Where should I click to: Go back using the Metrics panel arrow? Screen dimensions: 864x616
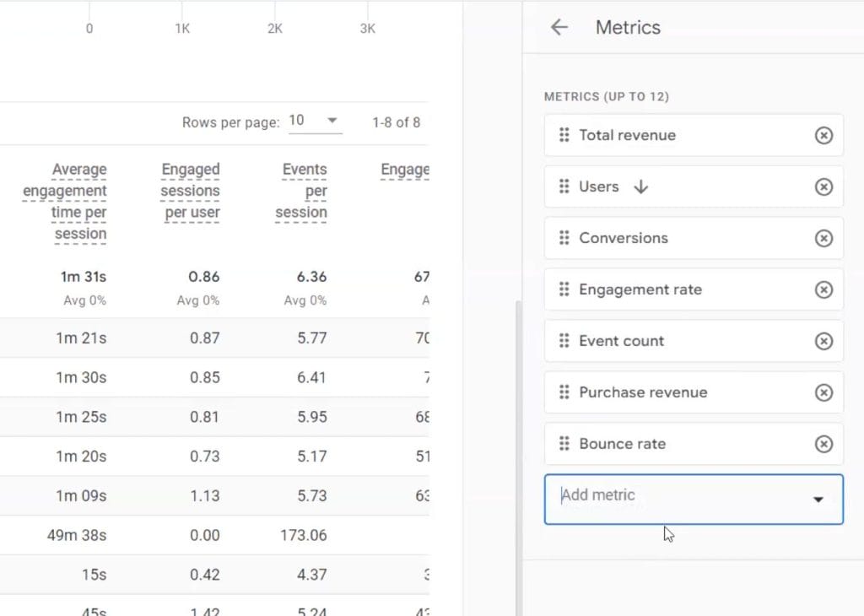pyautogui.click(x=559, y=27)
